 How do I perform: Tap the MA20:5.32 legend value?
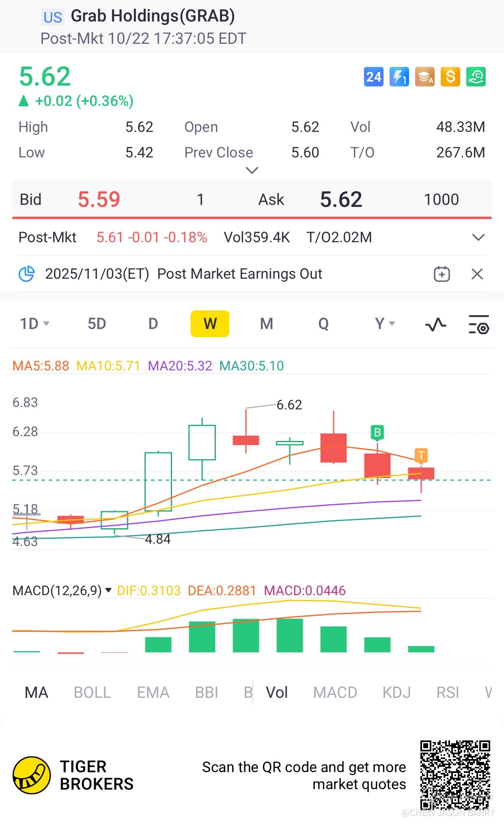180,366
